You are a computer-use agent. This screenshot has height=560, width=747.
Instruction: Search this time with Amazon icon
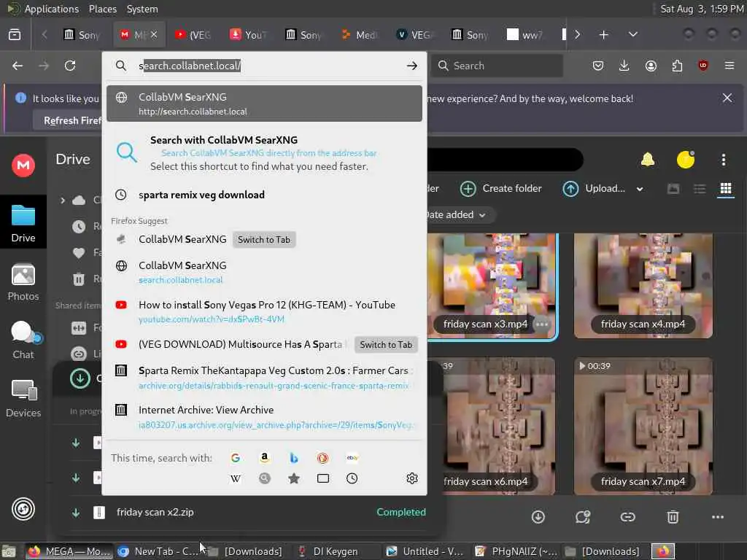pyautogui.click(x=264, y=458)
